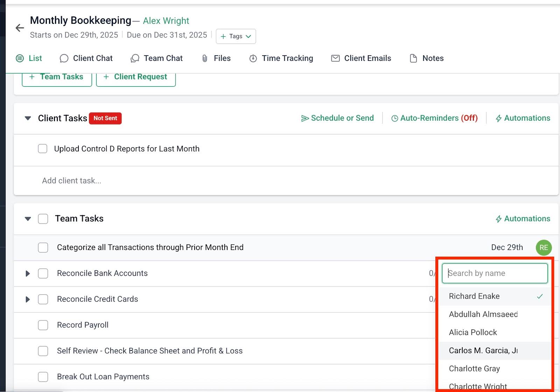Assign Alicia Pollock from the assignee list
Image resolution: width=560 pixels, height=392 pixels.
pos(472,332)
